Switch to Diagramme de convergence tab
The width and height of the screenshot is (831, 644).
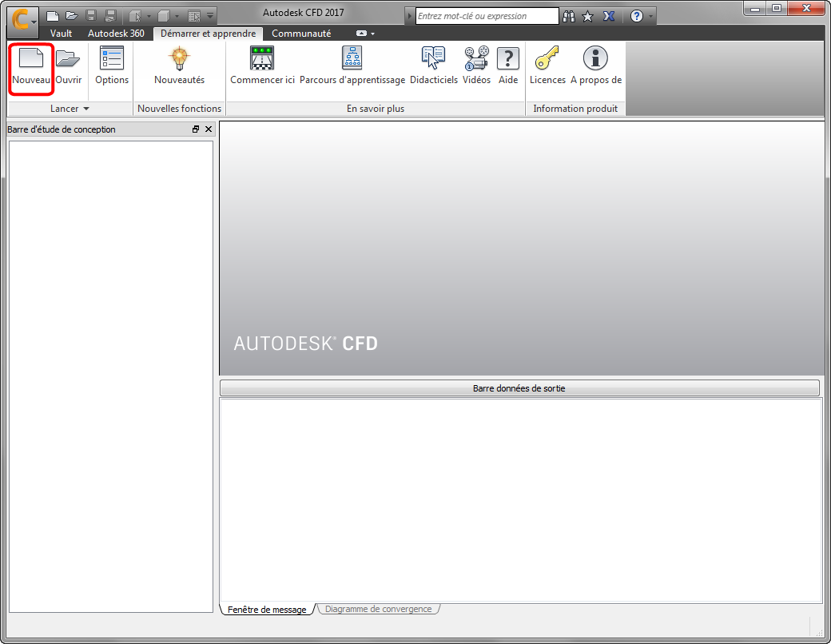(x=379, y=609)
